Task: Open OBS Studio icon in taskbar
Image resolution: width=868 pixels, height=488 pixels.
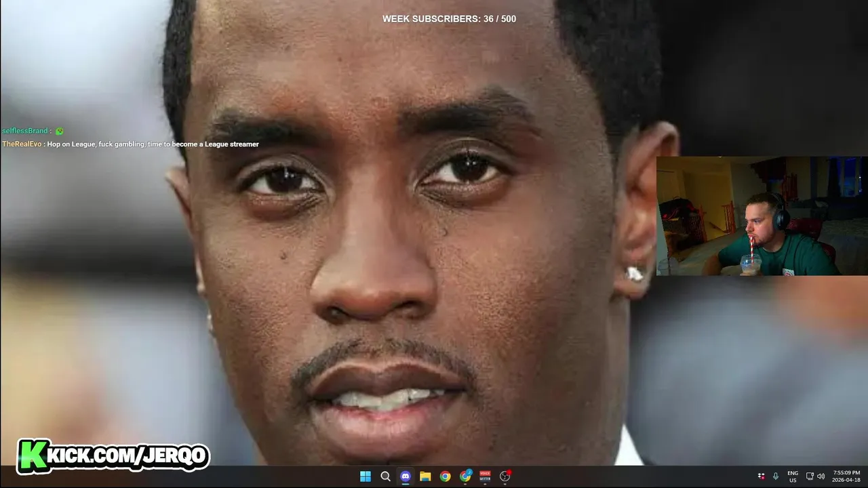Action: [x=505, y=476]
